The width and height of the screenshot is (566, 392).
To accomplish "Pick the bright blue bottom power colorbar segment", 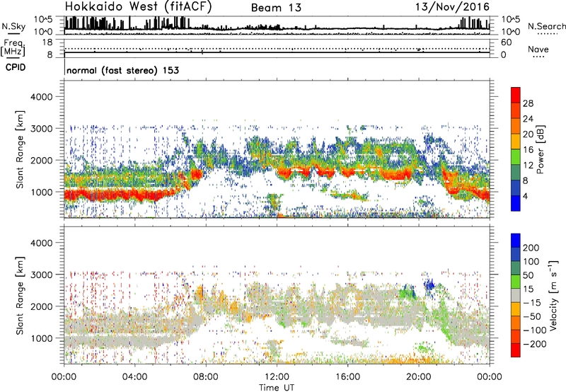I will tap(516, 204).
